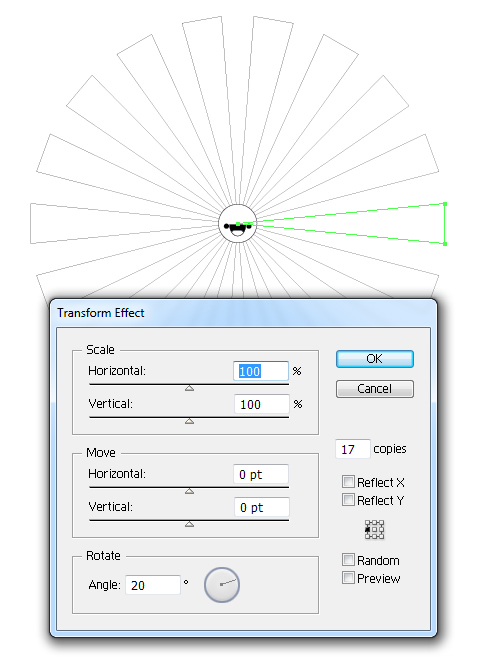
Task: Enable the Reflect Y checkbox
Action: point(348,500)
